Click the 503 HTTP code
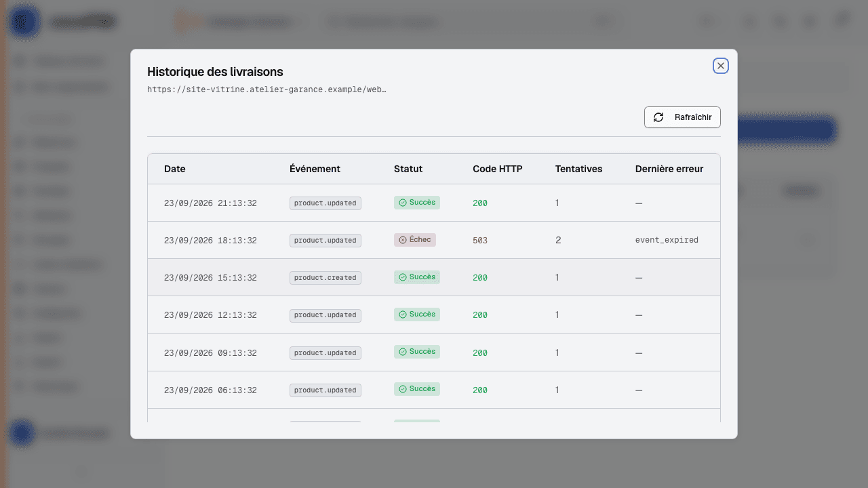Screen dimensions: 868x488 pos(480,241)
